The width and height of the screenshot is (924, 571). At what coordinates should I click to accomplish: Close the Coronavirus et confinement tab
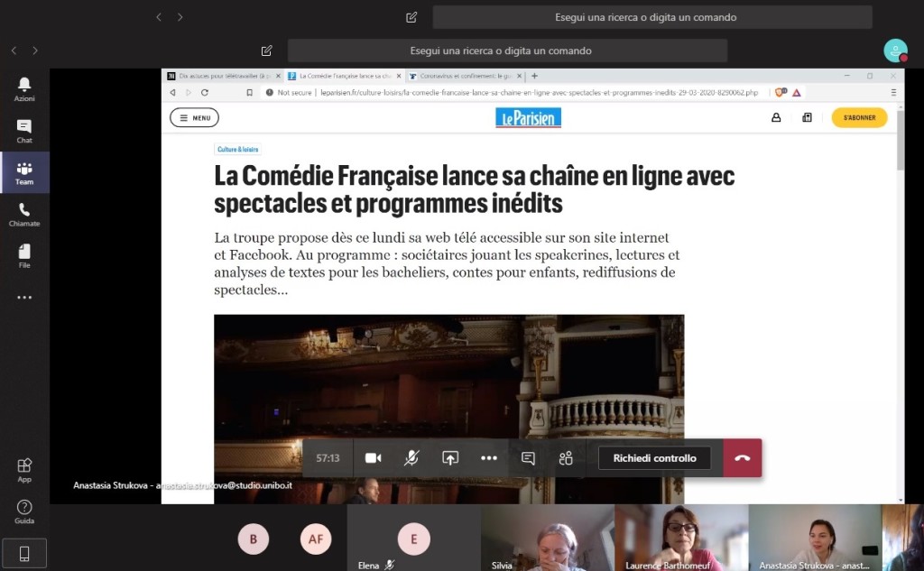pyautogui.click(x=519, y=76)
